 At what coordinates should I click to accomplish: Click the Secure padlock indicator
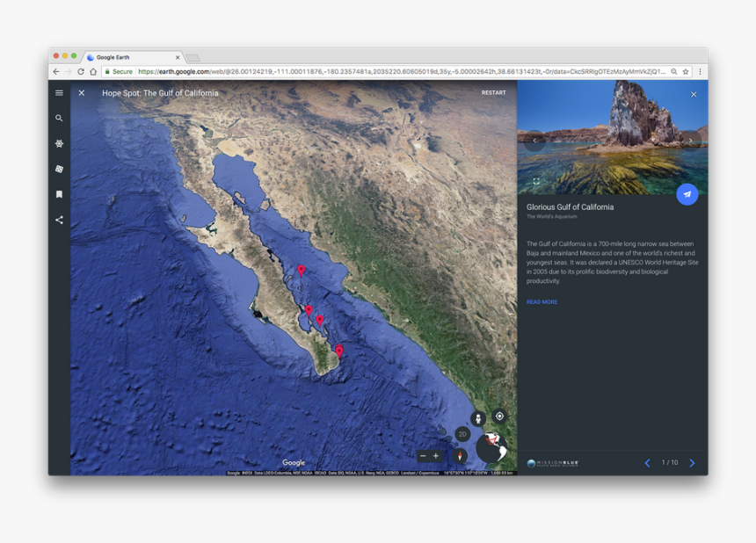[x=119, y=71]
